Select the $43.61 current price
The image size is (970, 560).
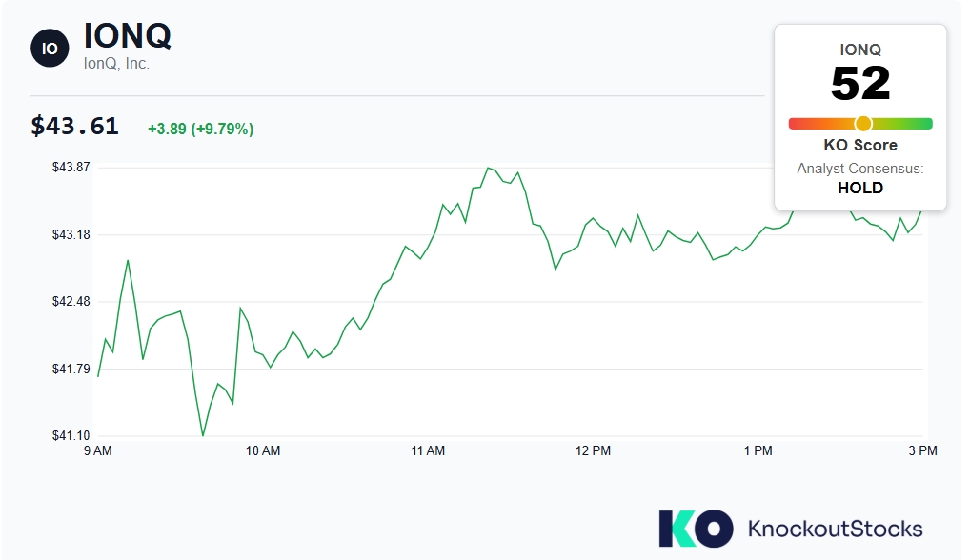75,126
